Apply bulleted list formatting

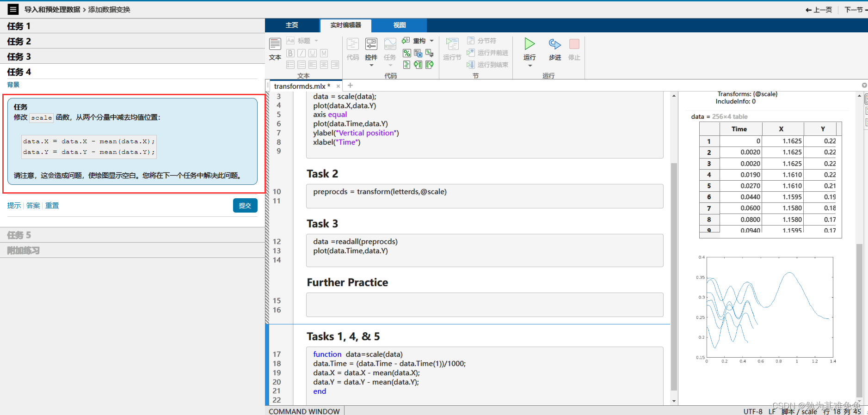click(290, 65)
